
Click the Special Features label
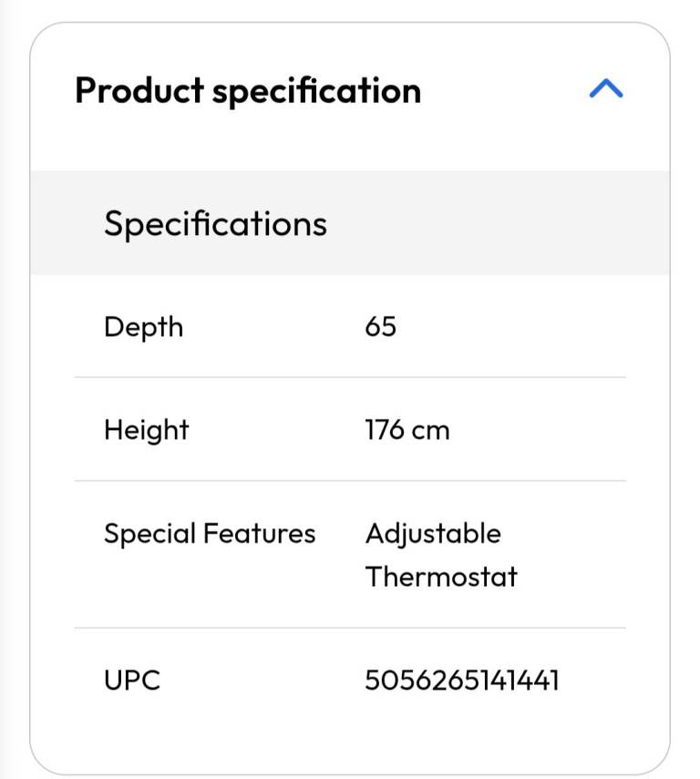[x=210, y=533]
